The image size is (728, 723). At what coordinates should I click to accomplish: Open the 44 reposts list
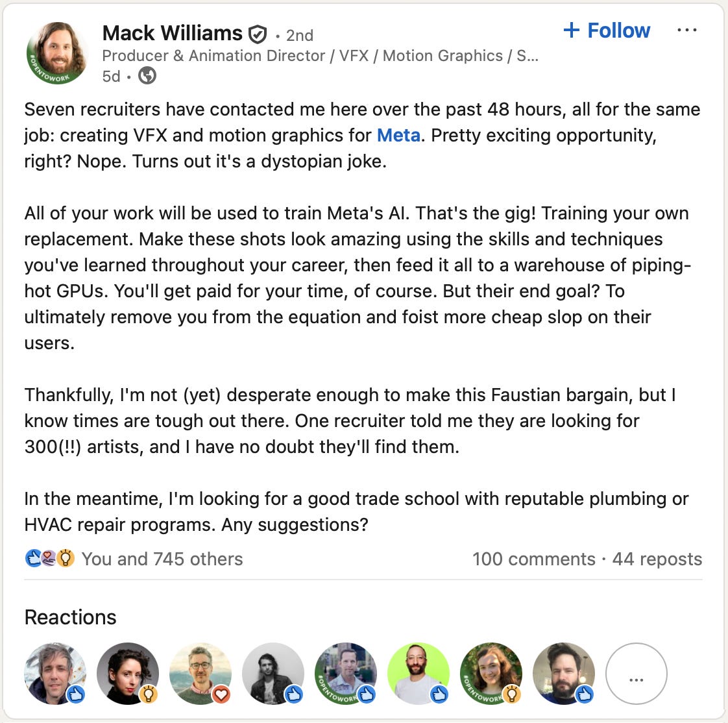pyautogui.click(x=657, y=559)
